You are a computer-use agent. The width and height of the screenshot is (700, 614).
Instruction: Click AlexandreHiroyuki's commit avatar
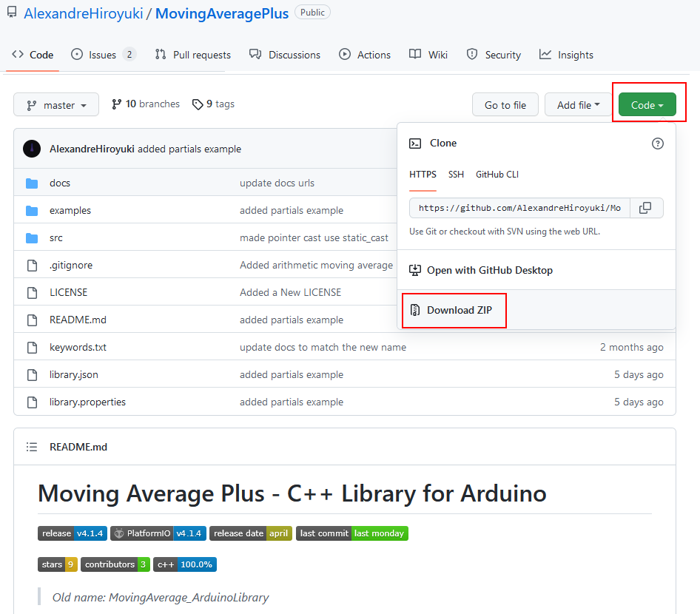(32, 149)
